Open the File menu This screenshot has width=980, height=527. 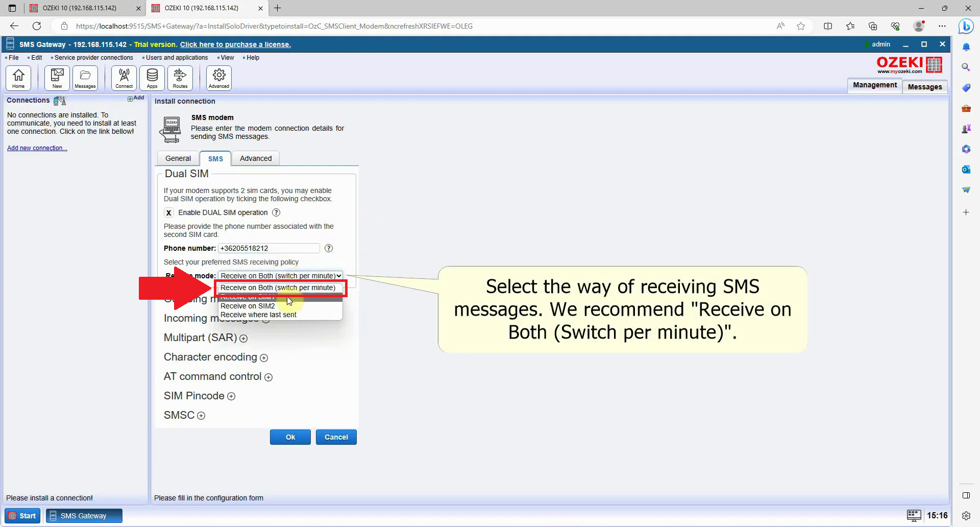point(13,58)
